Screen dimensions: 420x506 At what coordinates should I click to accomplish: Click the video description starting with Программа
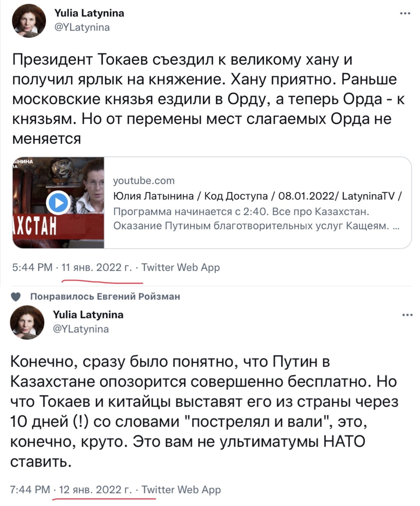pos(256,219)
